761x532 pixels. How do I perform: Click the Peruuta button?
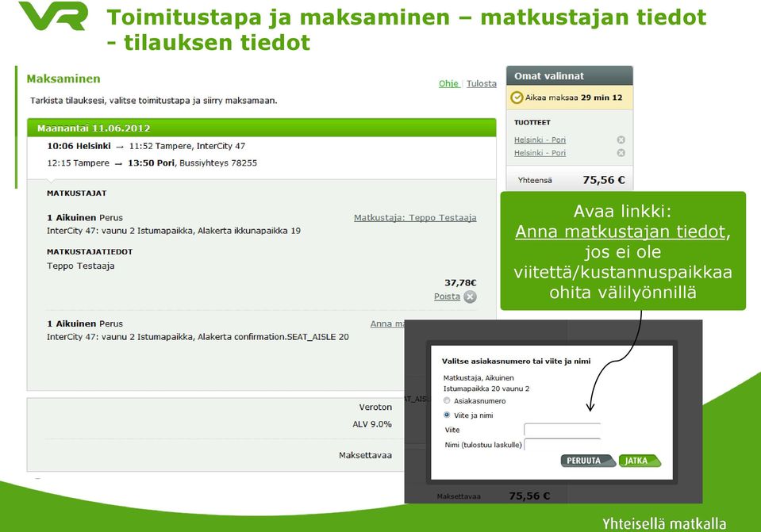pos(587,461)
